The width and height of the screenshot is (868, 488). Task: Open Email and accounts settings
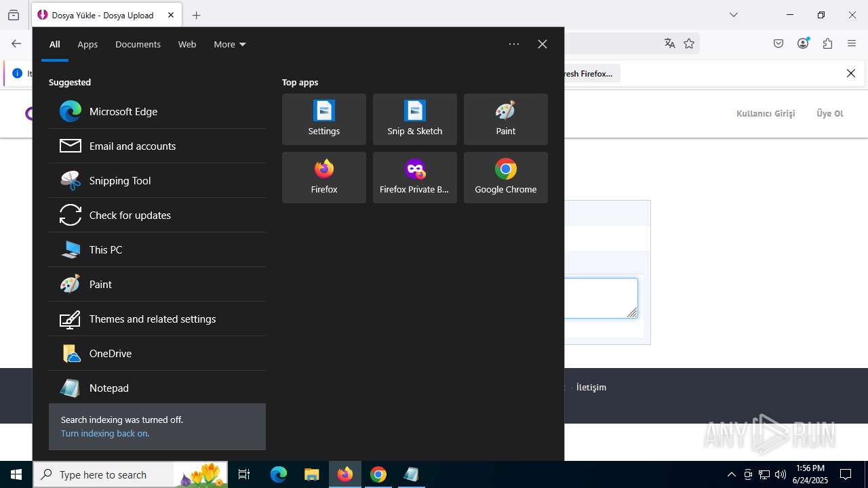coord(157,146)
